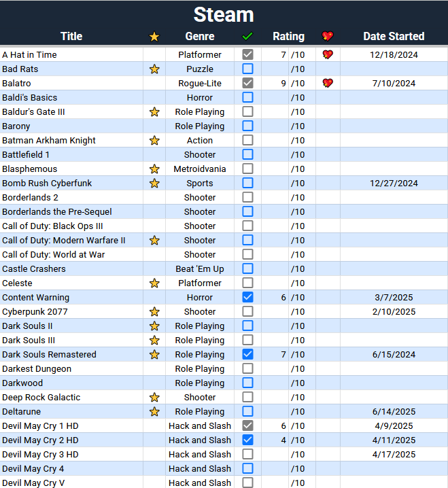This screenshot has height=488, width=448.
Task: Click the rating 4 for Devil May Cry 2 HD
Action: click(x=283, y=440)
